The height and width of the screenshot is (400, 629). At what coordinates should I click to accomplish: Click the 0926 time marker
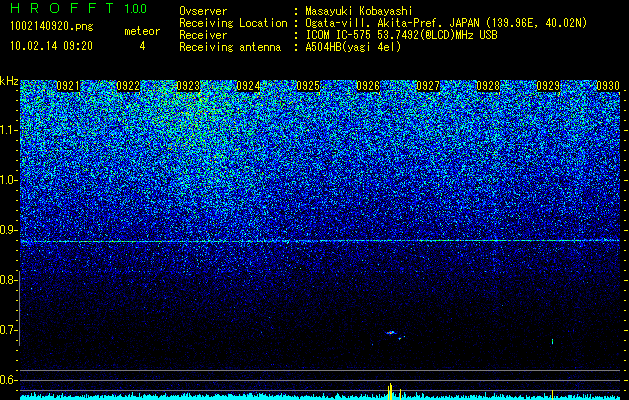click(x=368, y=86)
